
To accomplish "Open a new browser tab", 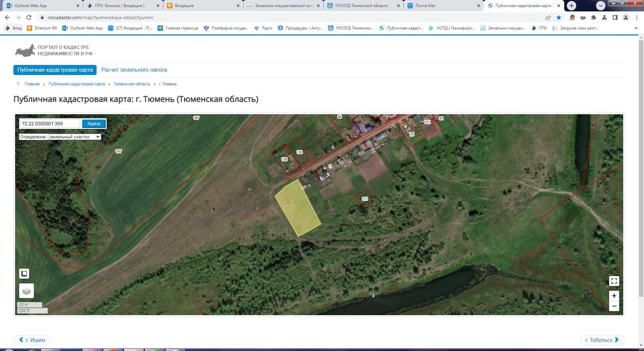I will pyautogui.click(x=571, y=6).
